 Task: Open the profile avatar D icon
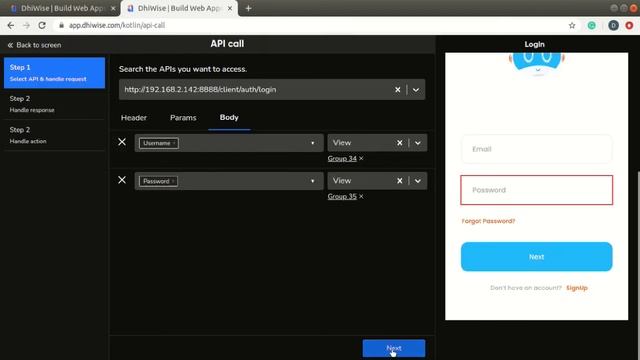click(613, 25)
